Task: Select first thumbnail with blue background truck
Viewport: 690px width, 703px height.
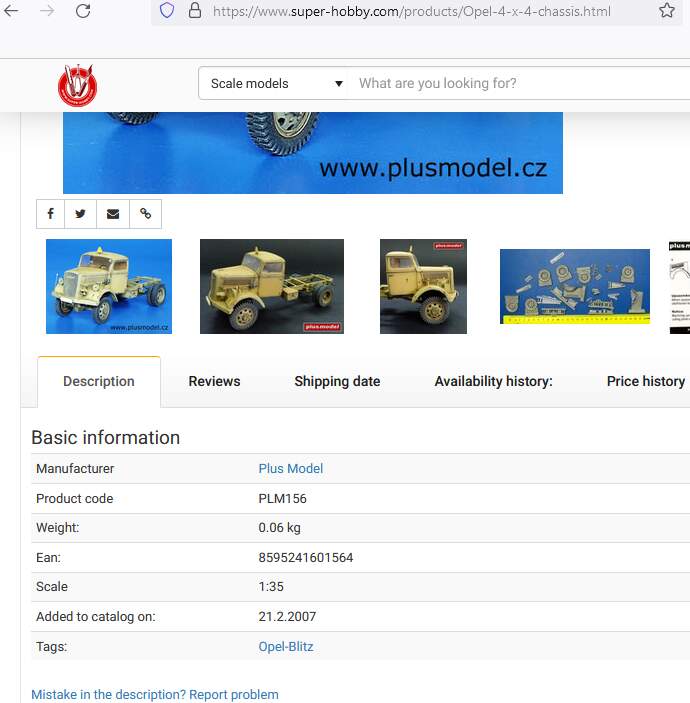Action: tap(109, 286)
